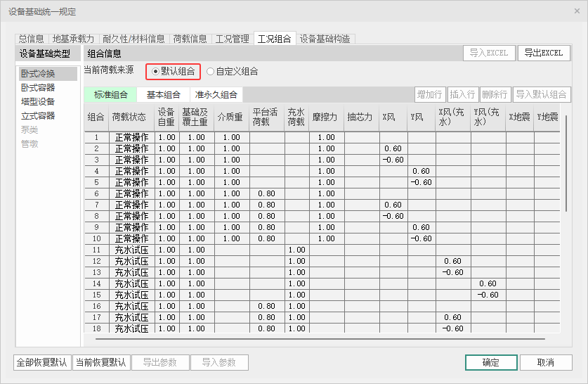Open the 设备基础构造 tab

(x=325, y=39)
